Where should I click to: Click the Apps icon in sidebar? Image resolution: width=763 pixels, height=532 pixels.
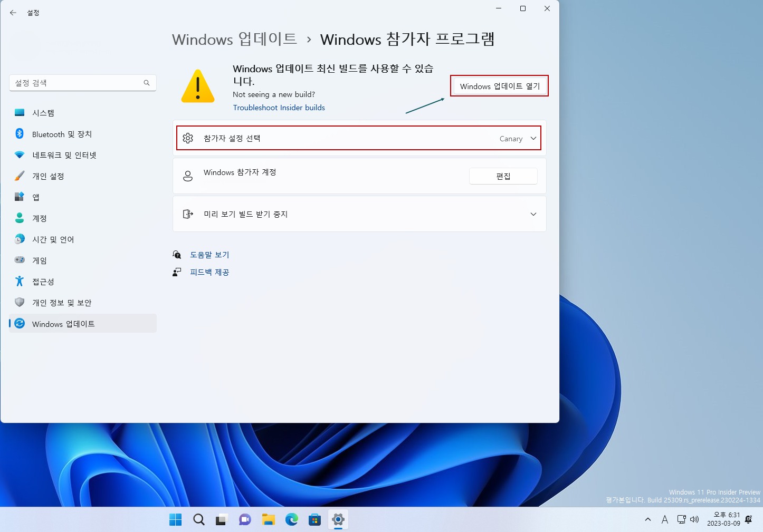pos(20,197)
